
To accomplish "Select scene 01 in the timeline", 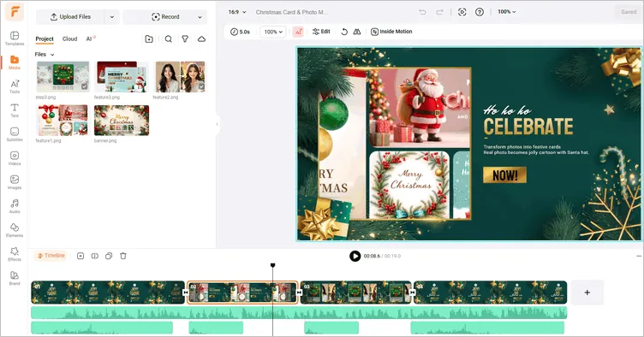I will click(108, 293).
